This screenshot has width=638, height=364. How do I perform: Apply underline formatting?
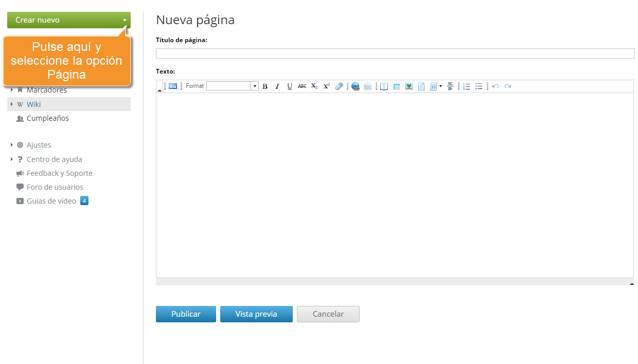tap(290, 86)
